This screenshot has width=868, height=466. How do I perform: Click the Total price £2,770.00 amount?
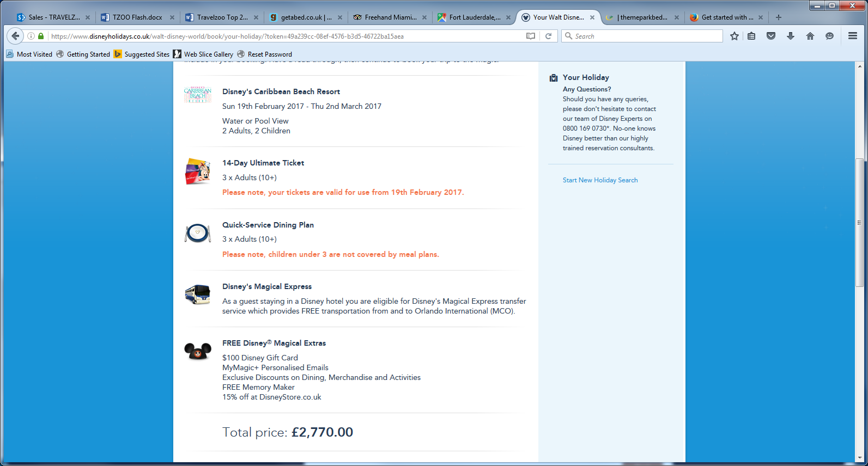point(322,432)
